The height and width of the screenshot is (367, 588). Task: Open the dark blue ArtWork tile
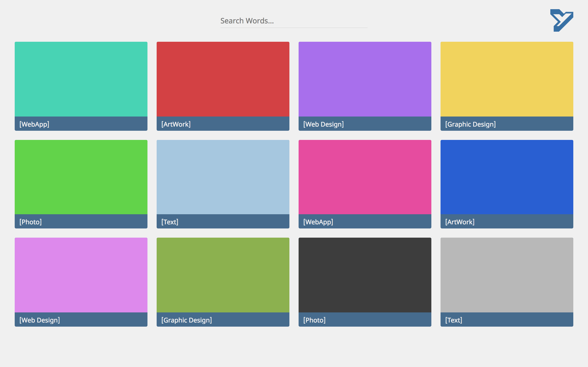click(507, 177)
